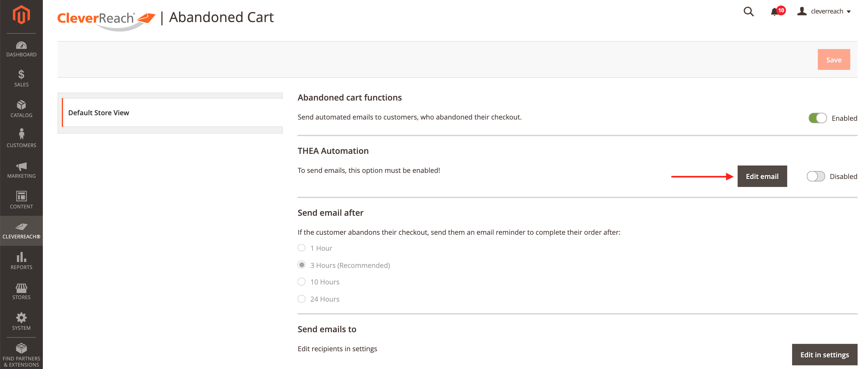
Task: Open the Customers person icon menu
Action: 21,138
